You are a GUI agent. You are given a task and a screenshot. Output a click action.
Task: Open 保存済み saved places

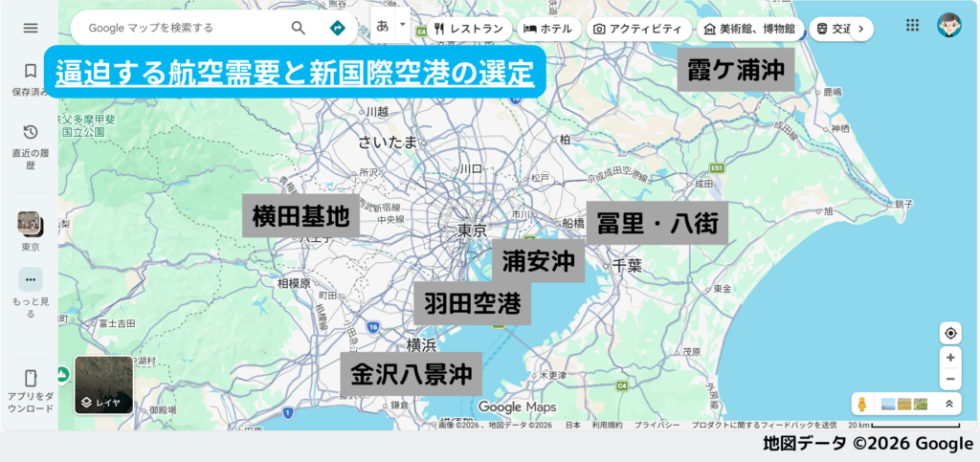pos(31,78)
